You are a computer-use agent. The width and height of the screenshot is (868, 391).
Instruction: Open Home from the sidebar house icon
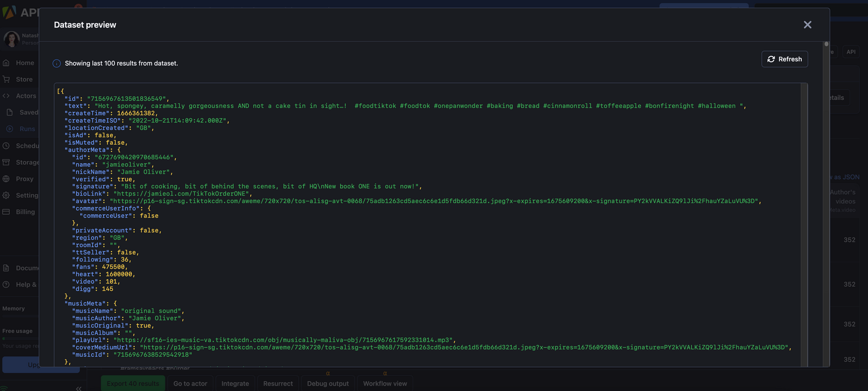pyautogui.click(x=7, y=63)
